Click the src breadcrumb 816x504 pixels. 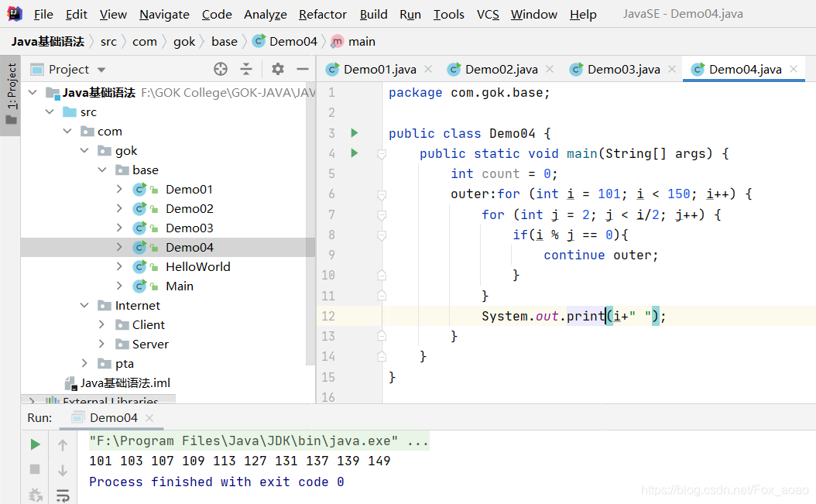pos(108,42)
